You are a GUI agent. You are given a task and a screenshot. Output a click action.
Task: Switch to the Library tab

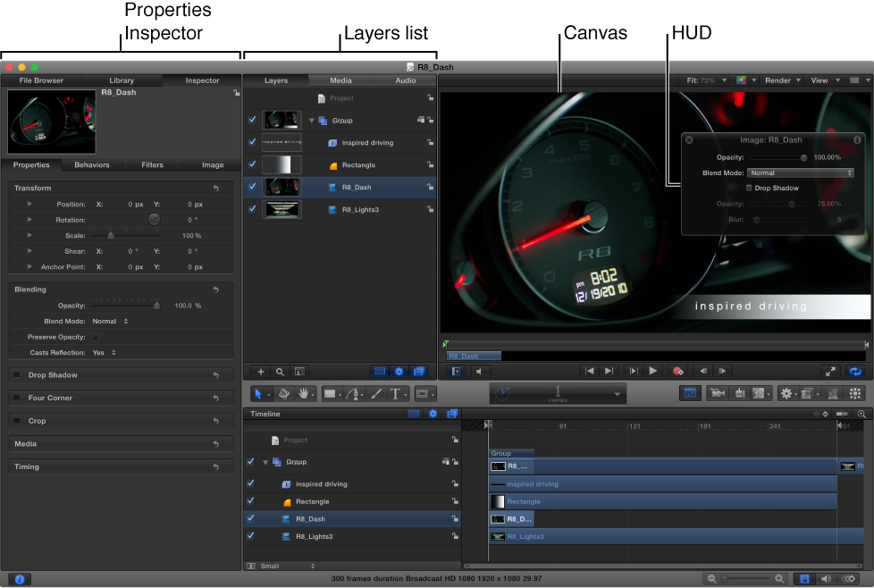(121, 80)
